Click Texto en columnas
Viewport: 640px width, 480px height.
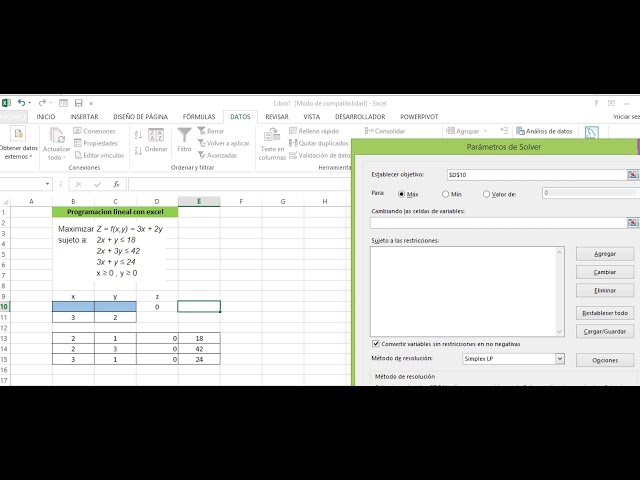pyautogui.click(x=272, y=144)
